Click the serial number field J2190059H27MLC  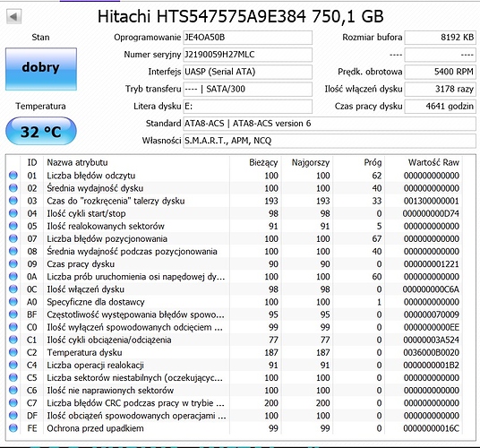[248, 55]
